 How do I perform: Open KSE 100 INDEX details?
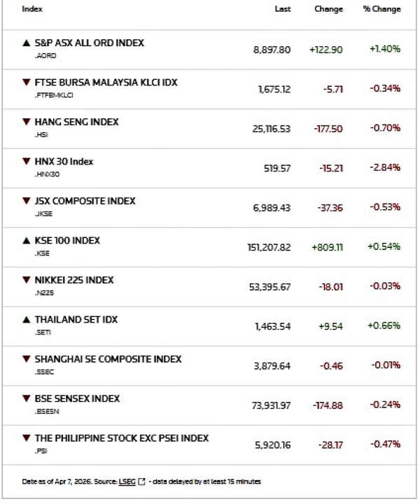tap(67, 241)
